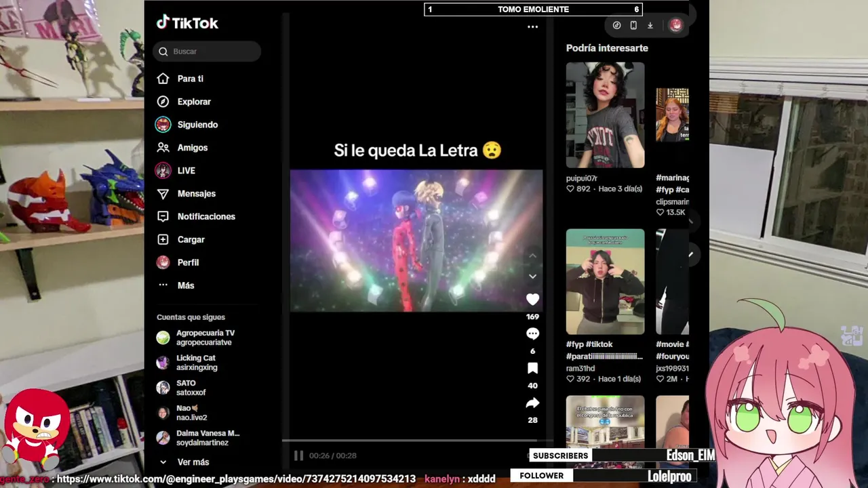This screenshot has height=488, width=868.
Task: Open Nao followed account
Action: 182,413
